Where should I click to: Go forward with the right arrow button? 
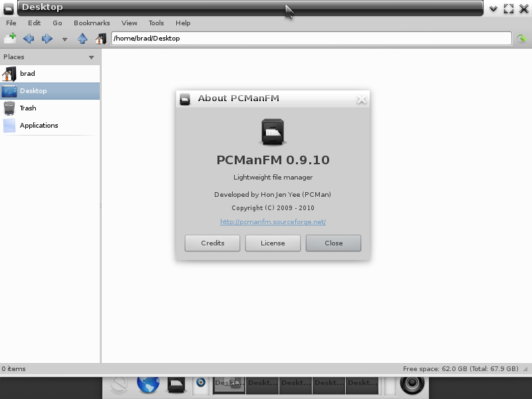(x=47, y=39)
